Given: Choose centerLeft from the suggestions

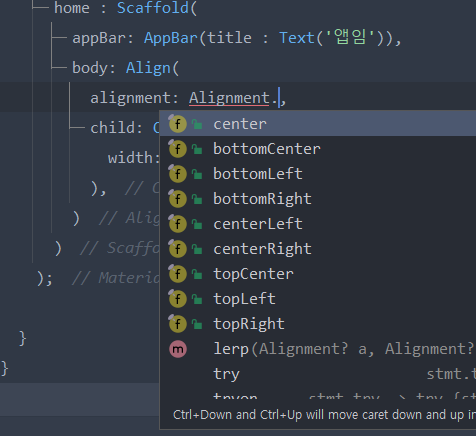Looking at the screenshot, I should (318, 224).
